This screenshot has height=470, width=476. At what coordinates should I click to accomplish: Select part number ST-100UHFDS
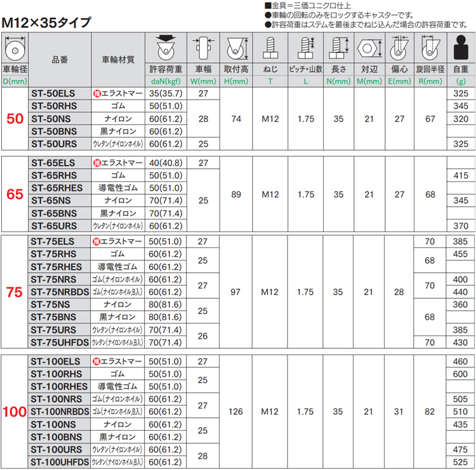coord(60,462)
